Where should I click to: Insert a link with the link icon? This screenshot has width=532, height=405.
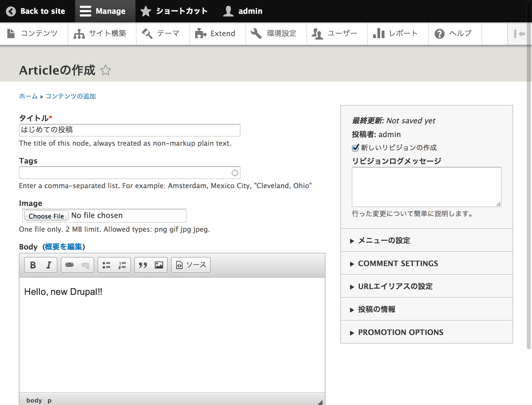tap(69, 265)
